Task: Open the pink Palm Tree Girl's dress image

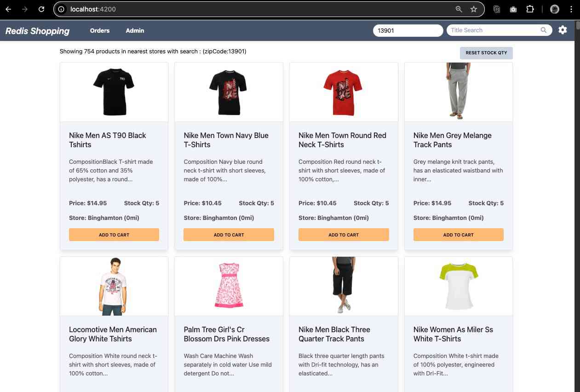Action: (x=229, y=286)
